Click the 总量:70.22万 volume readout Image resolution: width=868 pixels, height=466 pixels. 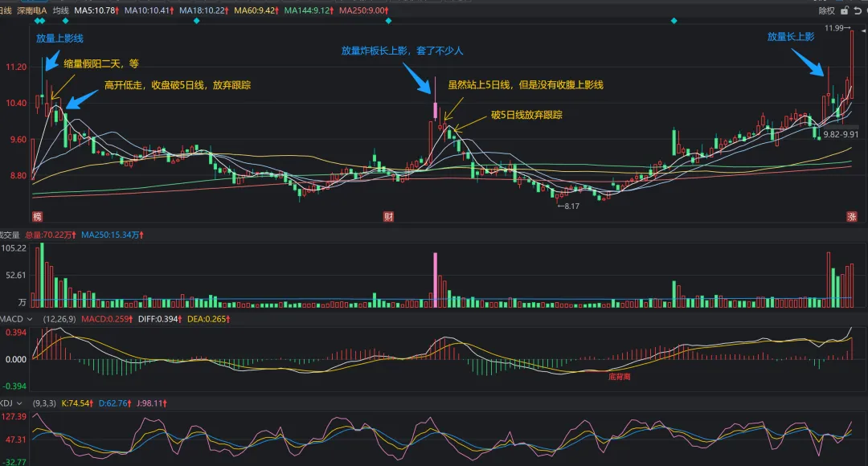51,235
